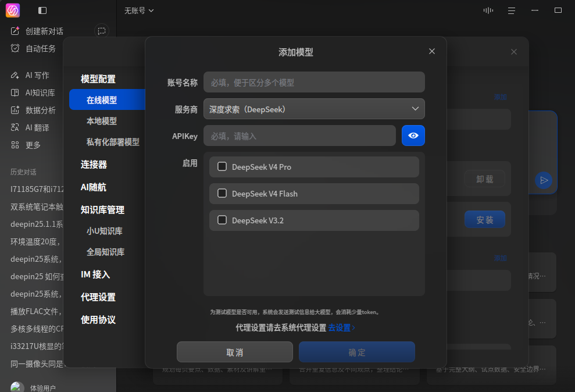Click the DeepSeek V3.2 model row label

(x=258, y=220)
